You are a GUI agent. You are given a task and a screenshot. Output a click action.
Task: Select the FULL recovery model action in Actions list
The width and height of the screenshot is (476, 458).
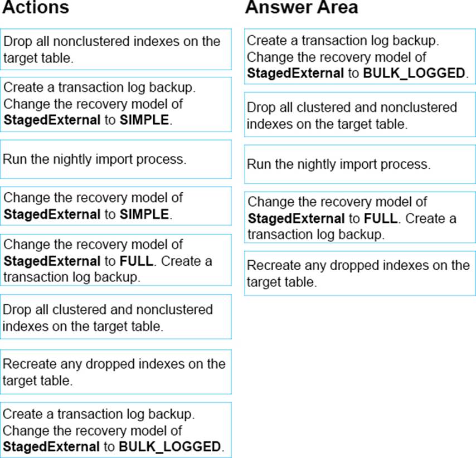point(115,260)
